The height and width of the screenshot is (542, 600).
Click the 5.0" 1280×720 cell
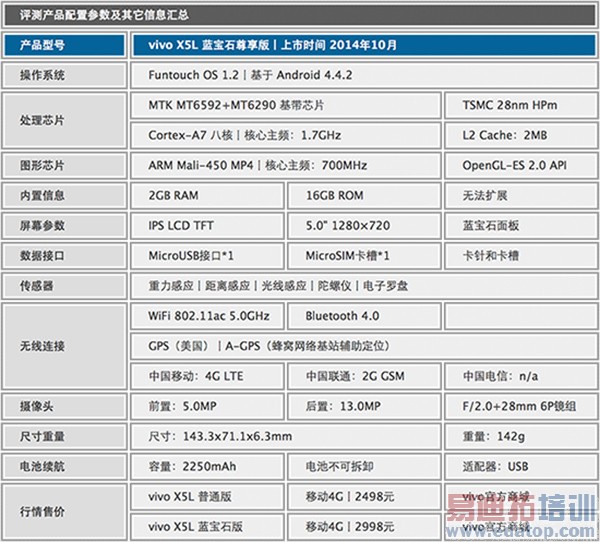(x=364, y=226)
